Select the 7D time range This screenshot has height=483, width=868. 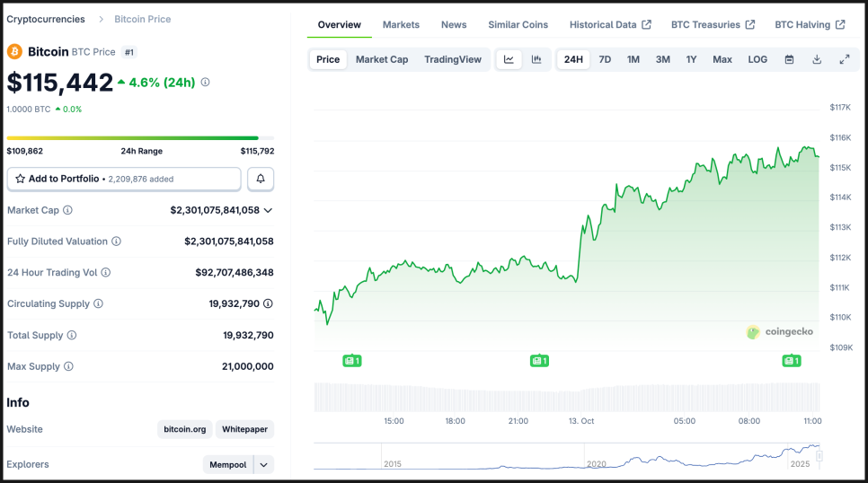(605, 59)
